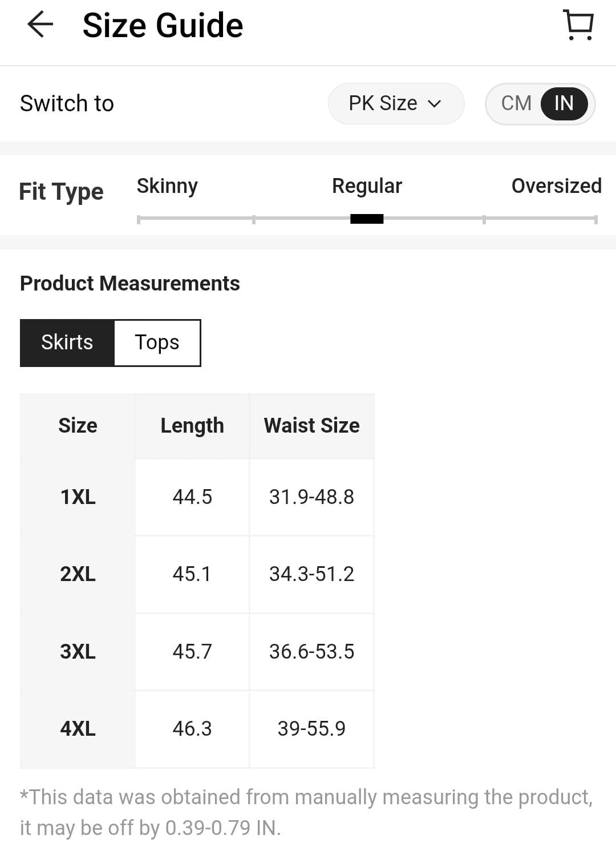Open the shopping cart icon
616x863 pixels.
pyautogui.click(x=579, y=25)
